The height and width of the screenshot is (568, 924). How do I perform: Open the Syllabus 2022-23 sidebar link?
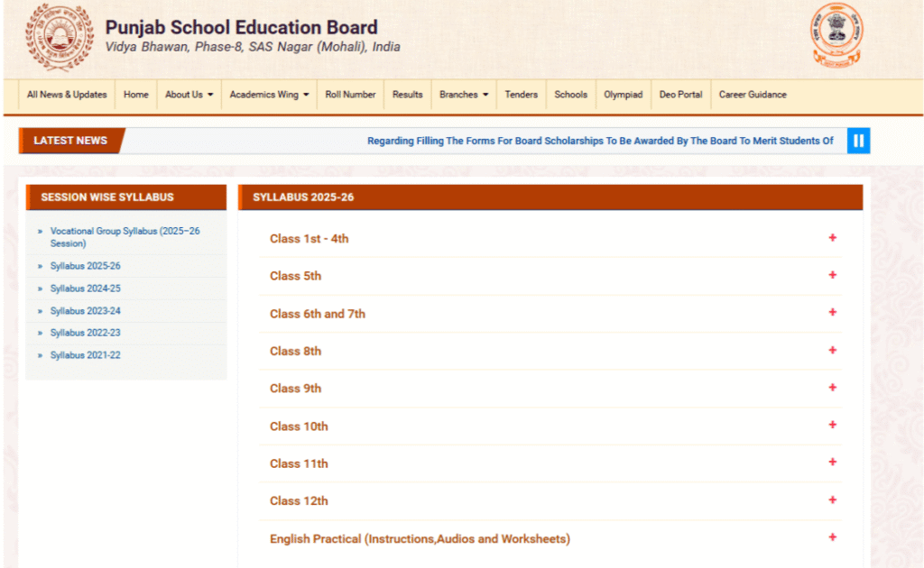86,333
